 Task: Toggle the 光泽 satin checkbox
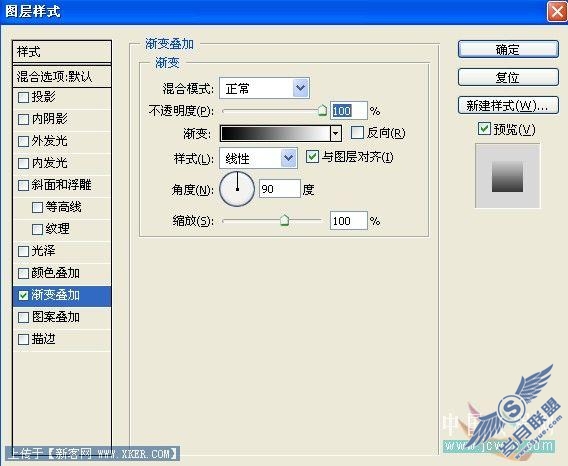(x=24, y=251)
